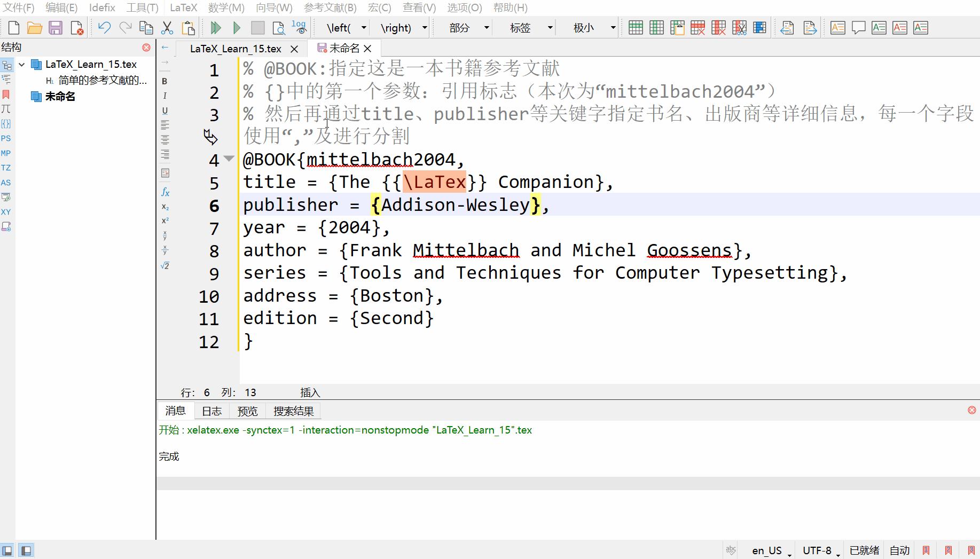Align table columns blue icon
This screenshot has width=980, height=559.
click(759, 28)
